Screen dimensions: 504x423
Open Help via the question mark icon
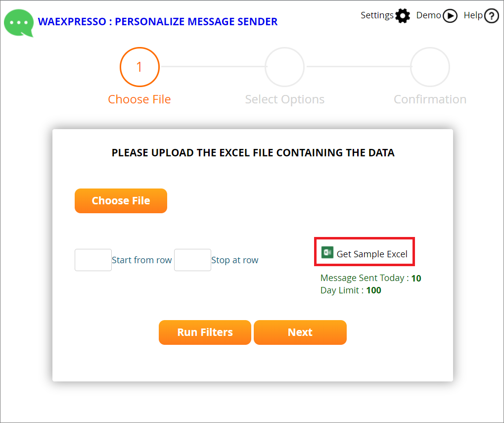pos(491,16)
